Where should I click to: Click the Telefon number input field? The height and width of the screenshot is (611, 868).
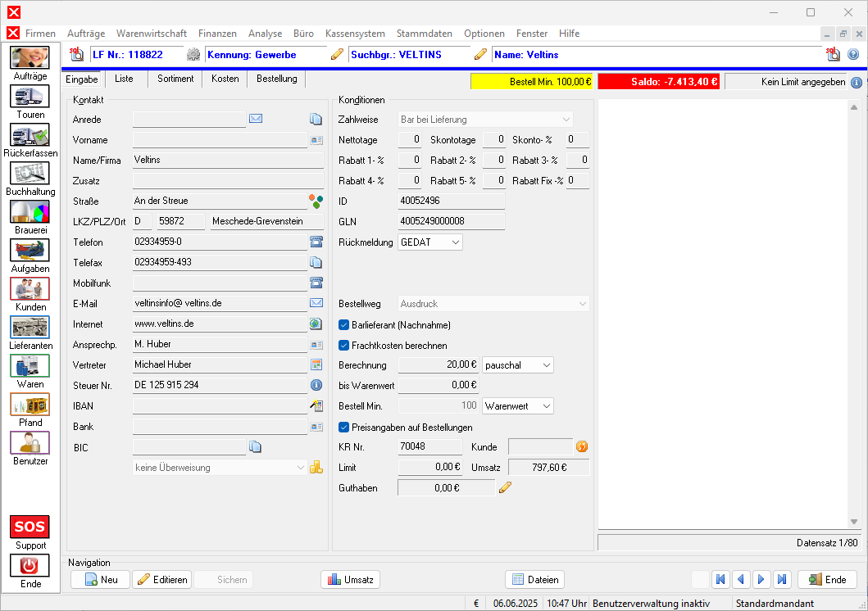click(x=219, y=242)
